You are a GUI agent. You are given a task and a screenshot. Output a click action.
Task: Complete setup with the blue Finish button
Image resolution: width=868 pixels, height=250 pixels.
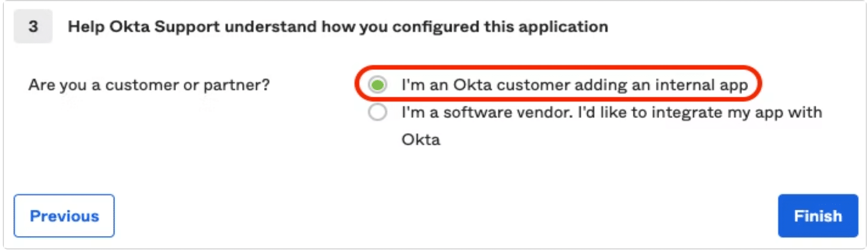(x=818, y=216)
